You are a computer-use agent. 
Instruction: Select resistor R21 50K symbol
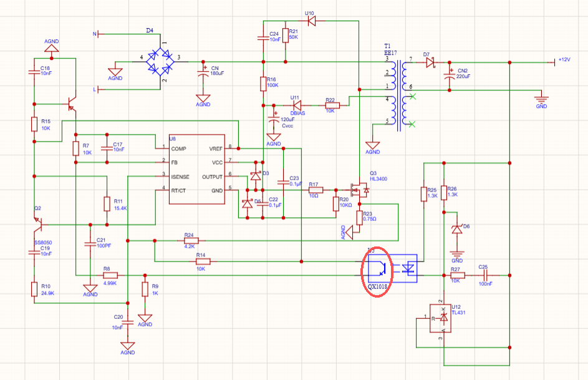pos(286,36)
